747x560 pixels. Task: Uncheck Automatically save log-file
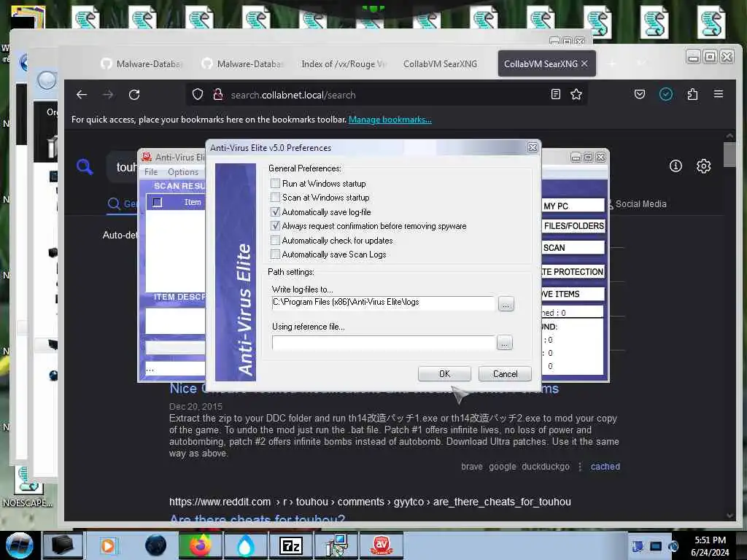click(275, 211)
